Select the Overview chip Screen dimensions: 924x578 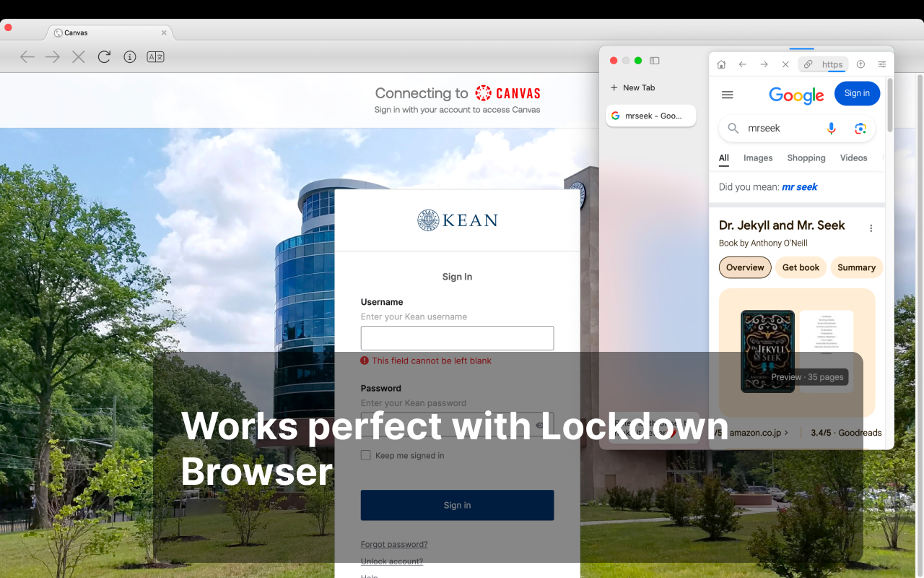[745, 267]
